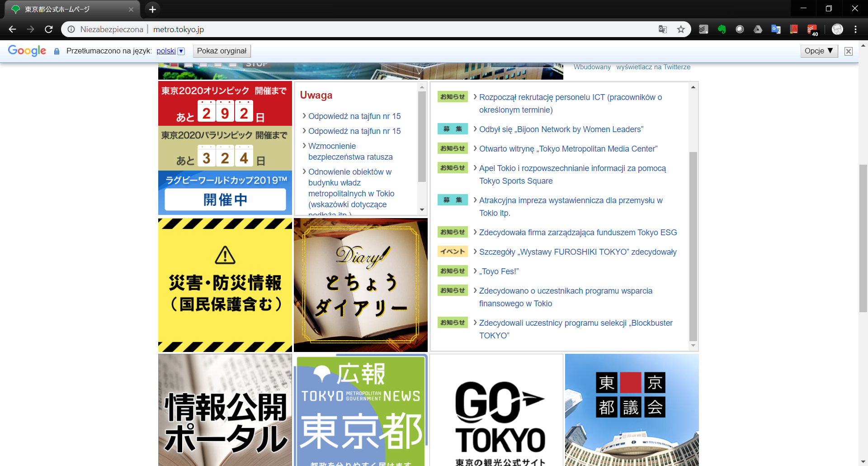Image resolution: width=868 pixels, height=466 pixels.
Task: Click the Evernote elephant extension icon
Action: pyautogui.click(x=722, y=29)
